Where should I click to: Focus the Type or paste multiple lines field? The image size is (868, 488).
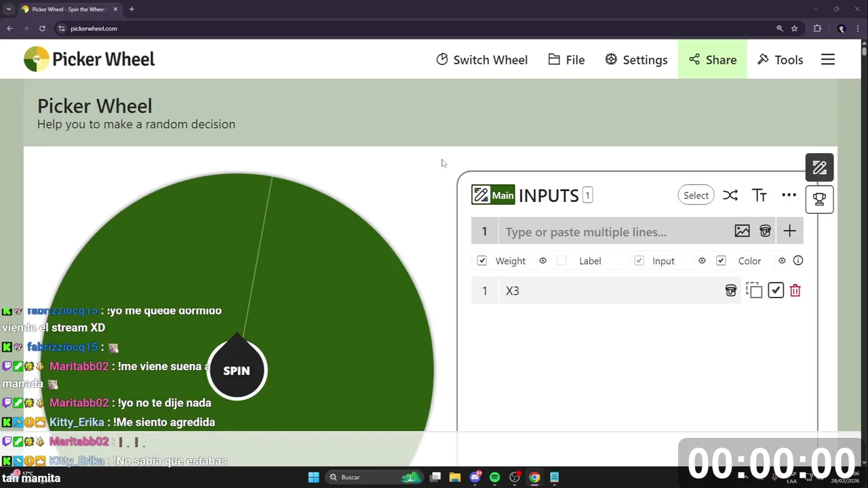point(615,232)
